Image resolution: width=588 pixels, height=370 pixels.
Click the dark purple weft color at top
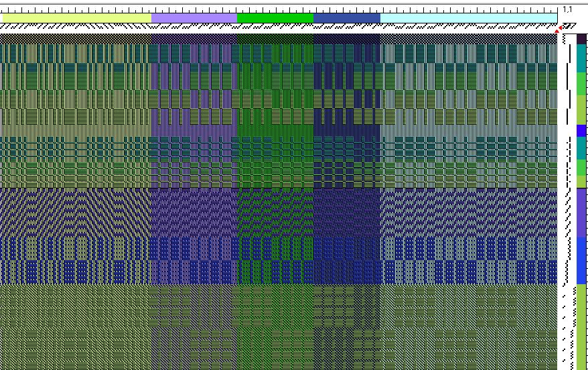point(581,39)
